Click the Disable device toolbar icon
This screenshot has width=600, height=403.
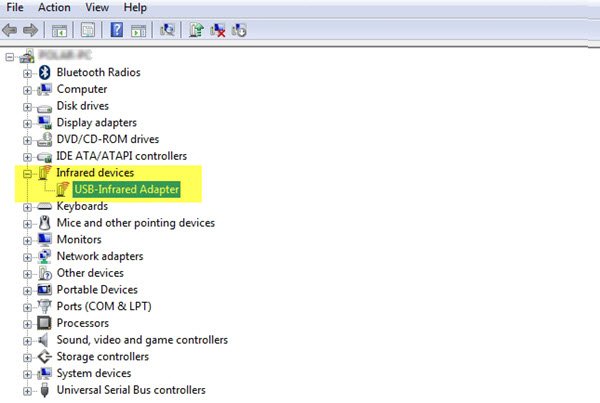coord(239,30)
